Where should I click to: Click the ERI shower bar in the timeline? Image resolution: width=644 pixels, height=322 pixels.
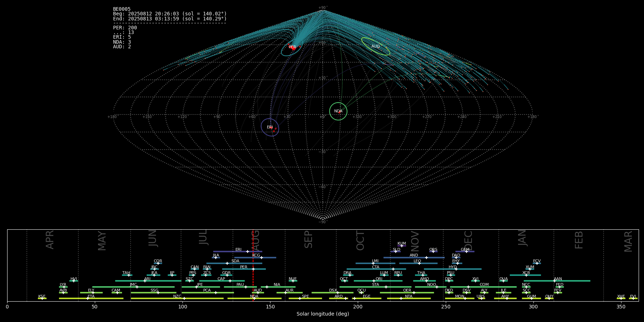[238, 252]
